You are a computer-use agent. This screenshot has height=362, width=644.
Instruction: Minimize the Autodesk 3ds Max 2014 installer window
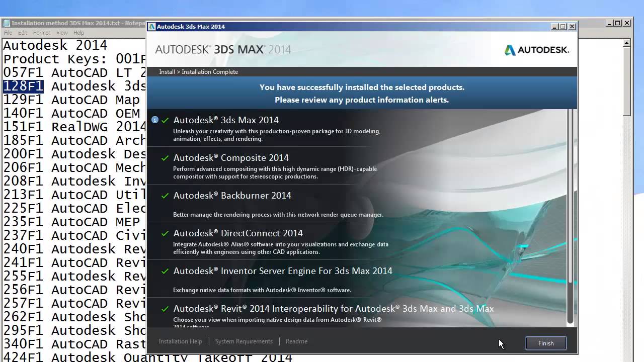coord(554,27)
